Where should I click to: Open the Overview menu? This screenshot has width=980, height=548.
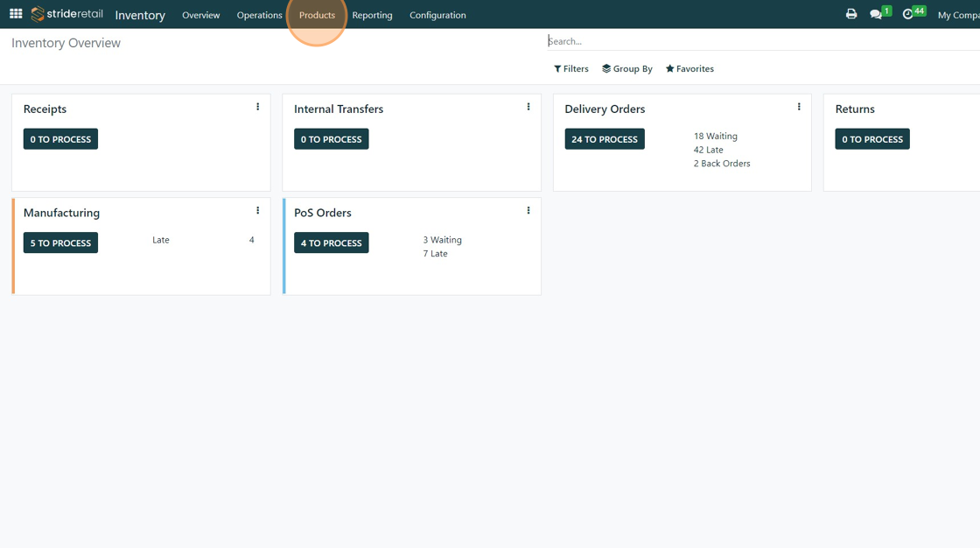coord(200,15)
